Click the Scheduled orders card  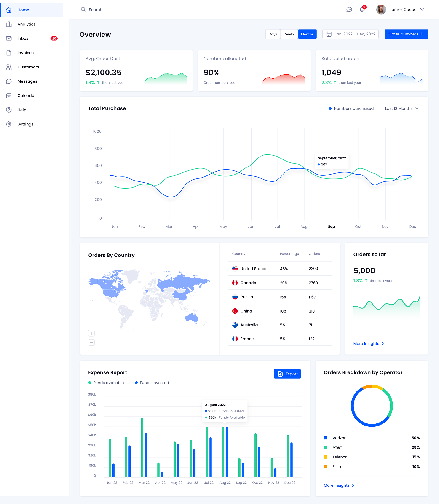coord(372,71)
